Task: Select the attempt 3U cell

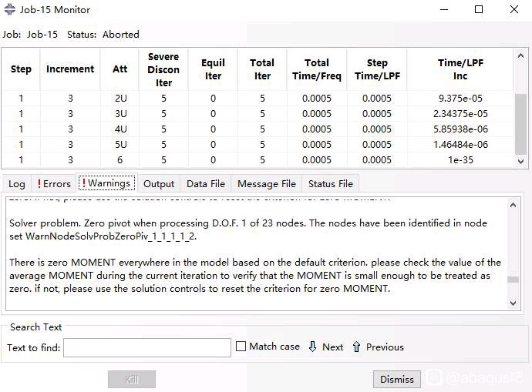Action: coord(120,114)
